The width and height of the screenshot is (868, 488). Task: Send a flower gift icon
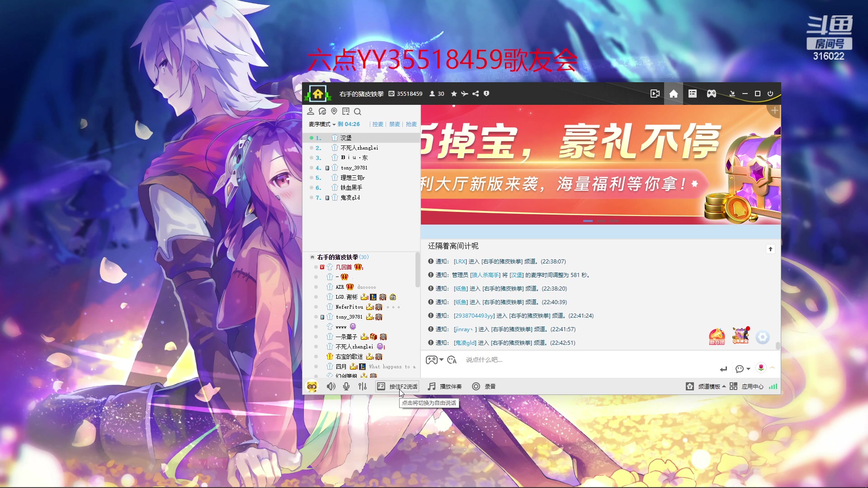(x=761, y=368)
